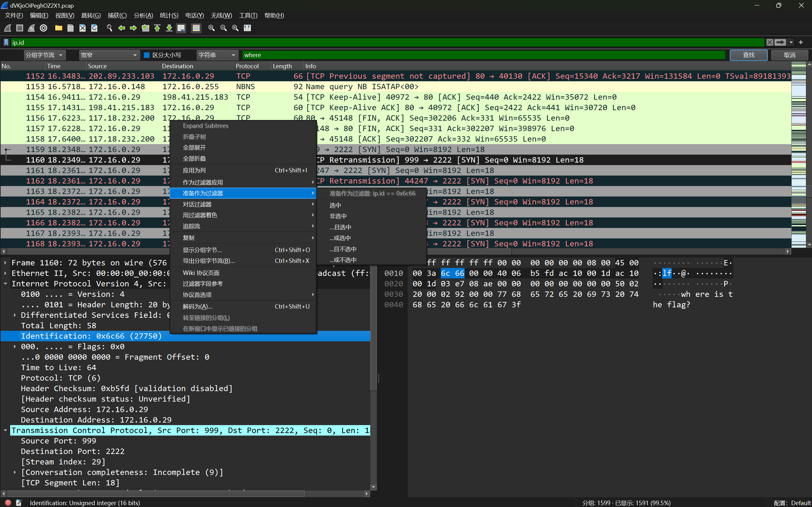Image resolution: width=812 pixels, height=507 pixels.
Task: Open 字符串 search type dropdown
Action: [x=217, y=55]
